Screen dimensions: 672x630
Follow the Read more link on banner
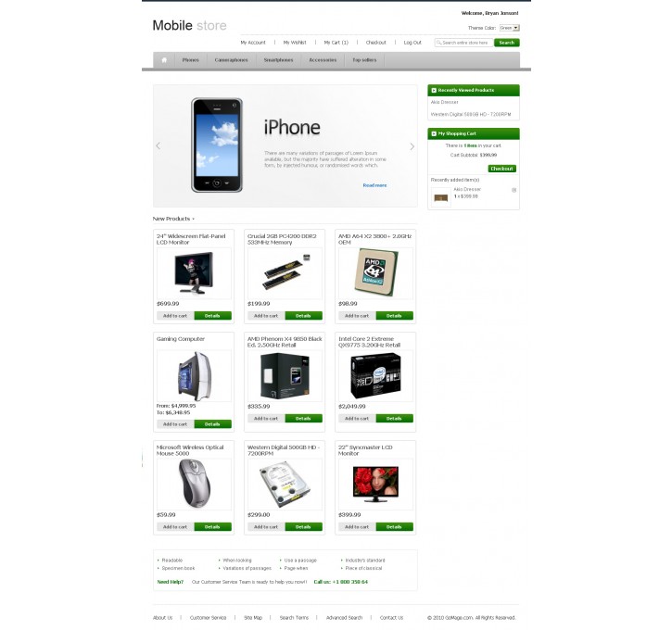(374, 185)
